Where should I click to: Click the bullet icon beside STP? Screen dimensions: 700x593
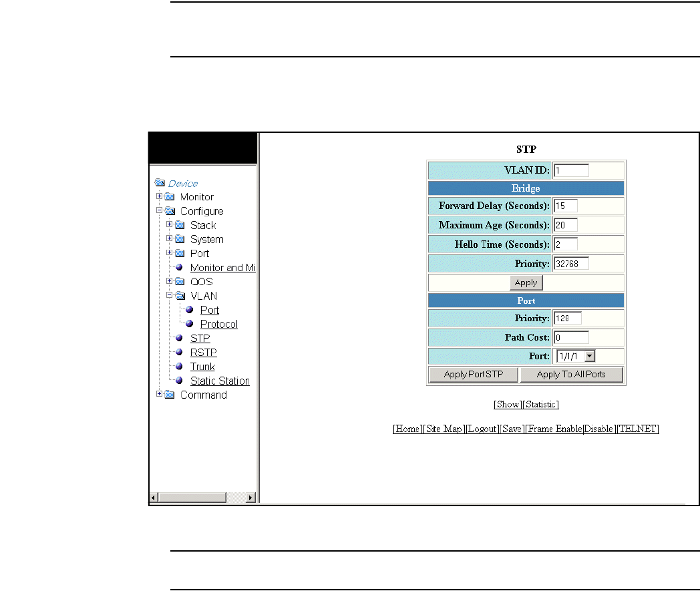179,338
